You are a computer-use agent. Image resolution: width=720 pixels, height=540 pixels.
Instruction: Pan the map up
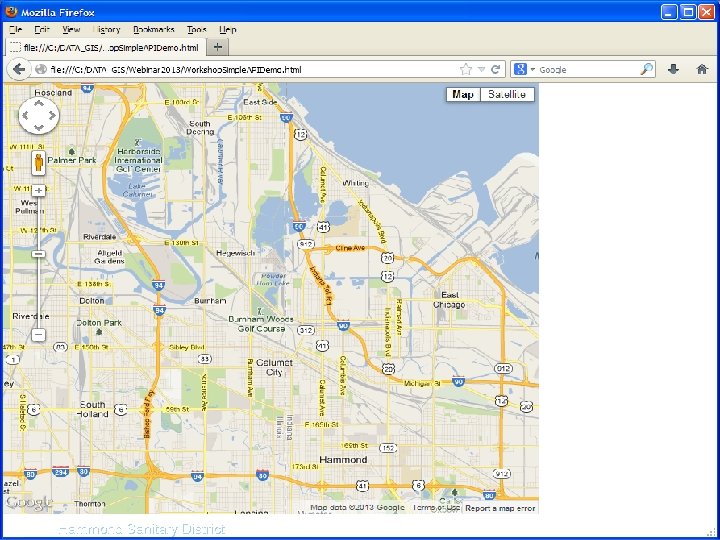point(39,103)
